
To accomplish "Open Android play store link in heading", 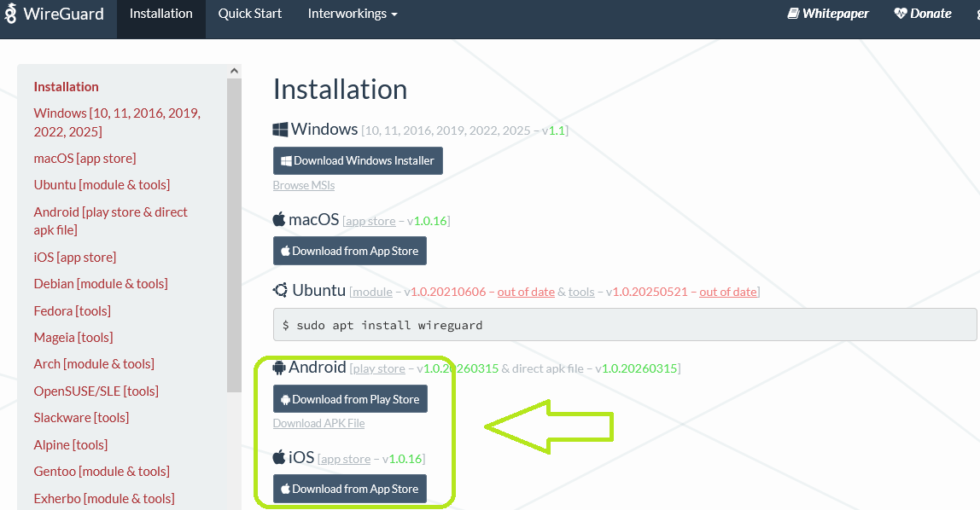I will click(379, 369).
